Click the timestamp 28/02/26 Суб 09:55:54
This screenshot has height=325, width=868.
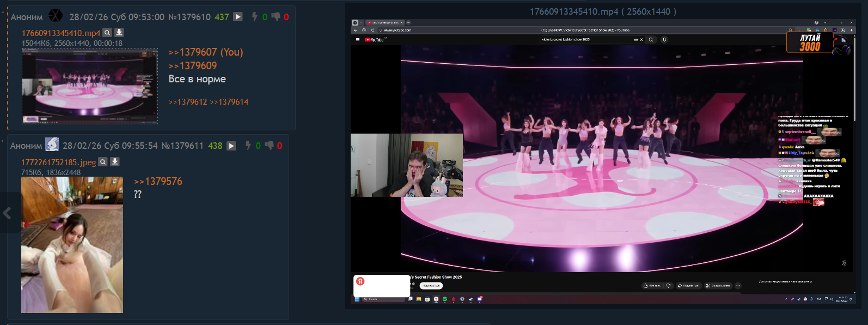110,146
